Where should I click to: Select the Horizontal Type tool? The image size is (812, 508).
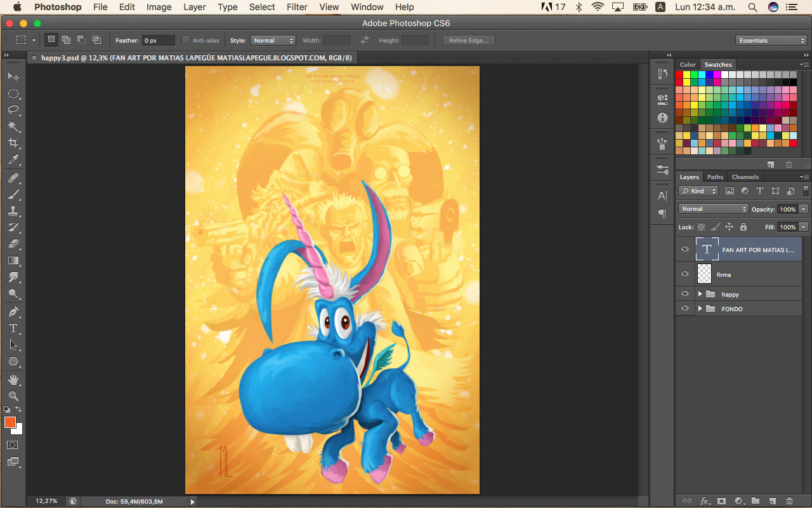[x=13, y=328]
